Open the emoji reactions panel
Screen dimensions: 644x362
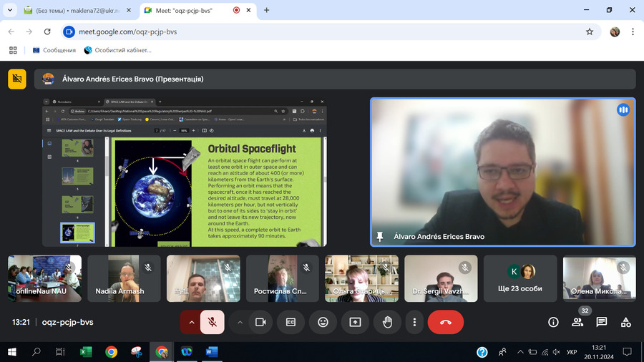pos(323,323)
